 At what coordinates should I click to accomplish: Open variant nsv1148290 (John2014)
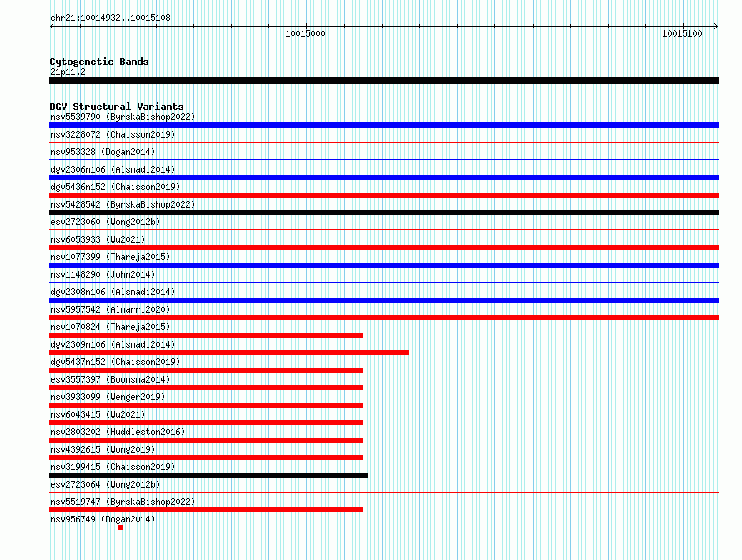click(x=103, y=274)
